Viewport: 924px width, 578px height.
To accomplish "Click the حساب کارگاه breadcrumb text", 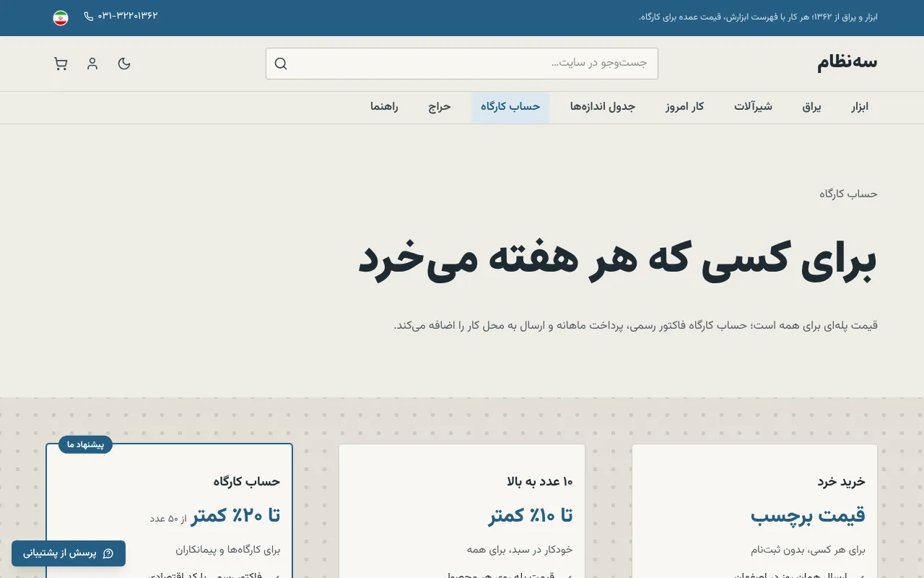I will pos(848,194).
